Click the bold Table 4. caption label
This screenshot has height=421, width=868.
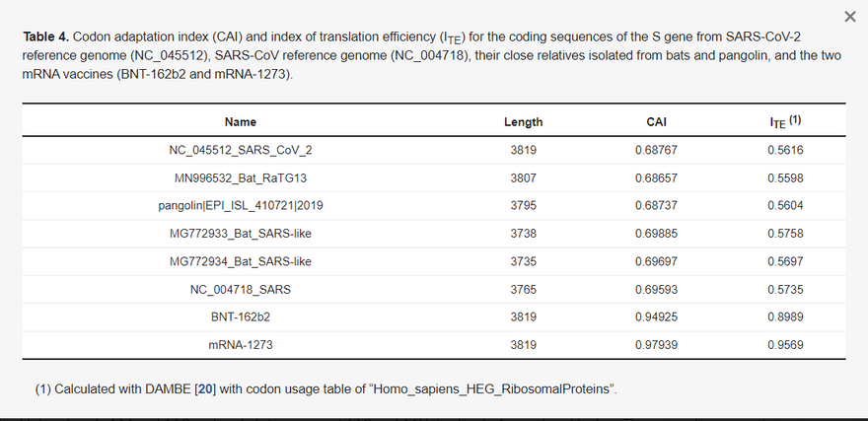(46, 37)
